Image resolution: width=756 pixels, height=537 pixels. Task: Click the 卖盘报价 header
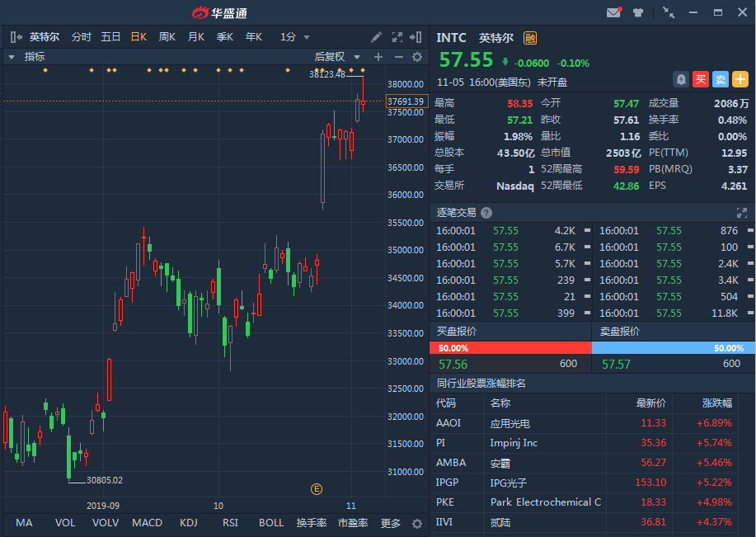[619, 332]
